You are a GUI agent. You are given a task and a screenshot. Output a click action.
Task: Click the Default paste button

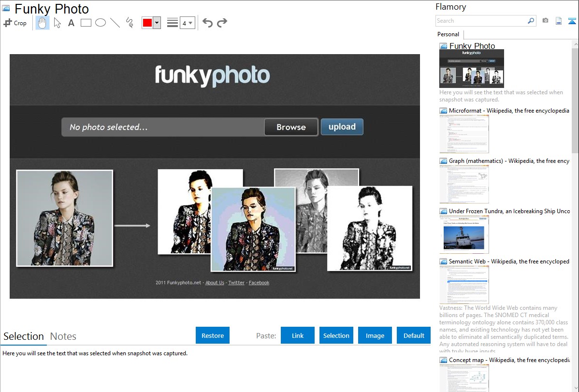point(414,335)
